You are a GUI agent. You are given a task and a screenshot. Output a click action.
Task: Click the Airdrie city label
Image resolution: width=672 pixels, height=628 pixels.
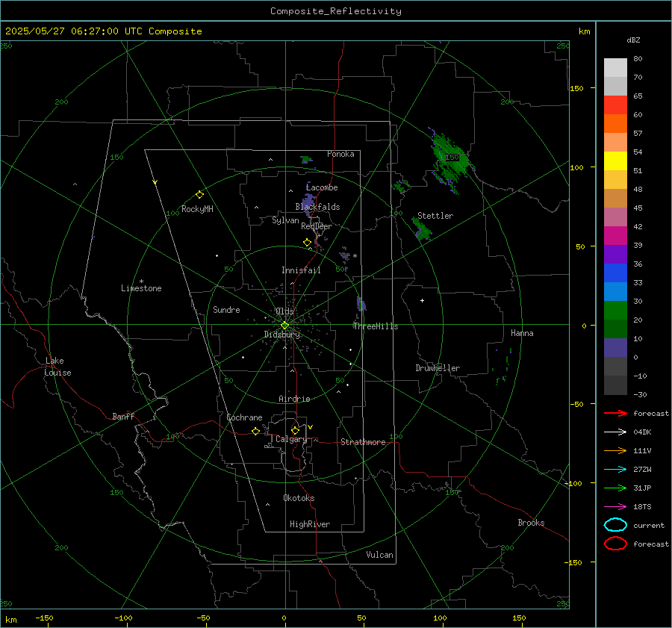[x=294, y=399]
